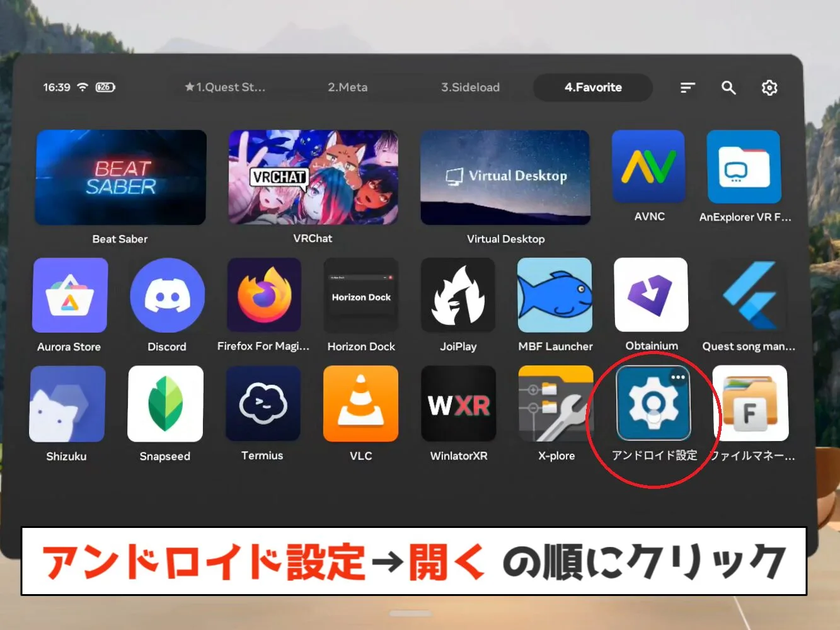Click the search magnifier icon
The width and height of the screenshot is (840, 630).
click(728, 88)
